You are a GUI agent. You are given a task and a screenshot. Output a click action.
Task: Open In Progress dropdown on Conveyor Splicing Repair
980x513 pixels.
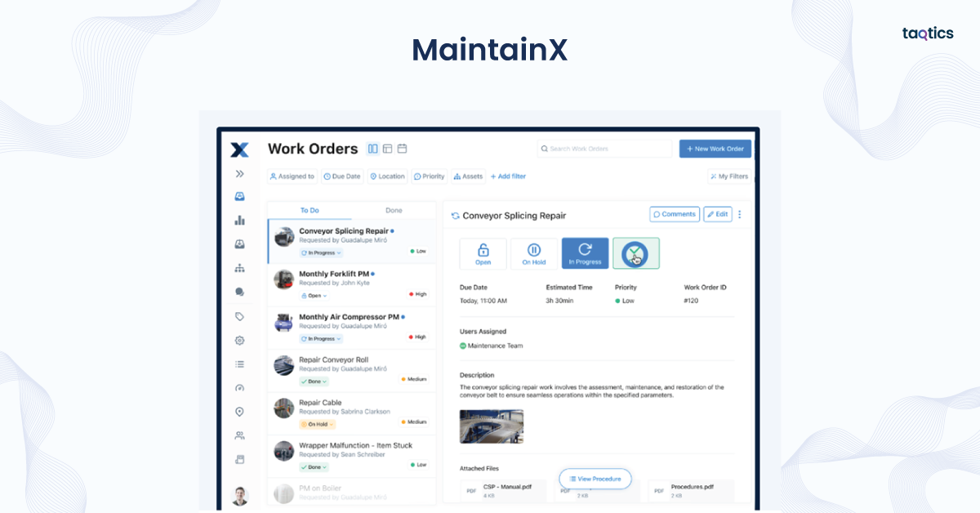321,253
